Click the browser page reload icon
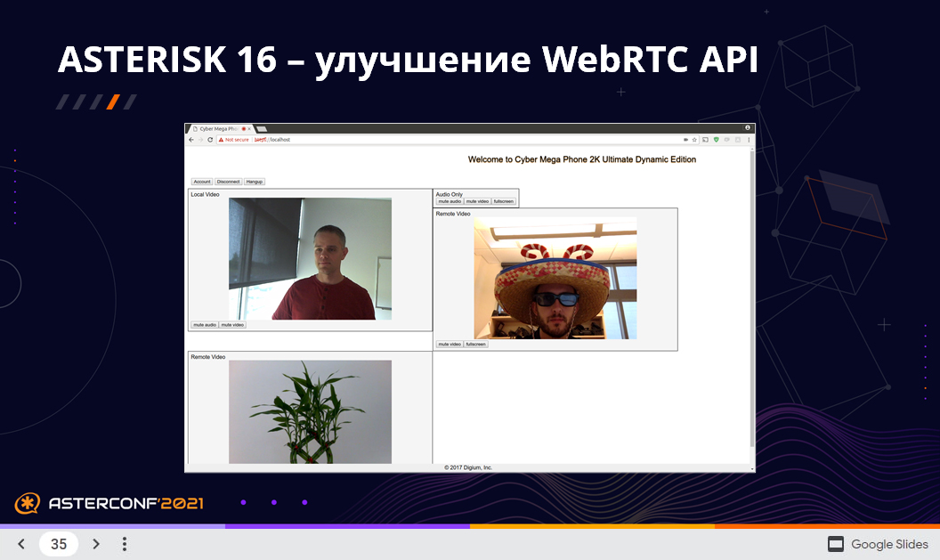940x560 pixels. pos(209,140)
